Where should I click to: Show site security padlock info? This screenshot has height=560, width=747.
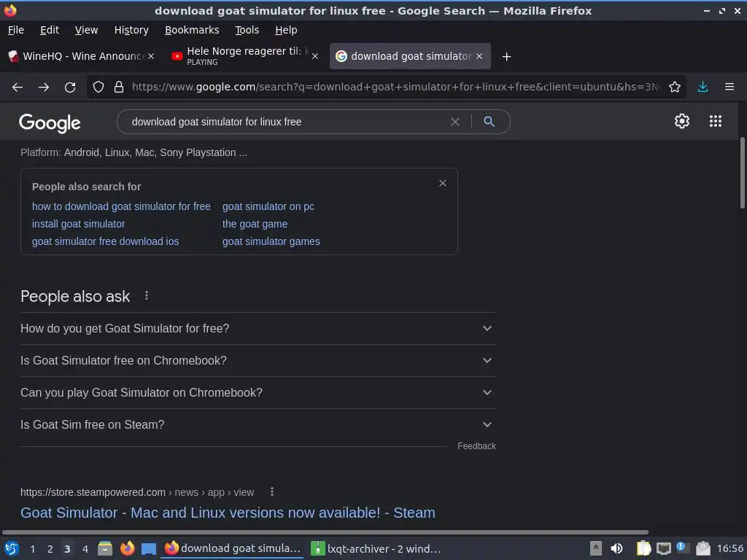point(119,87)
